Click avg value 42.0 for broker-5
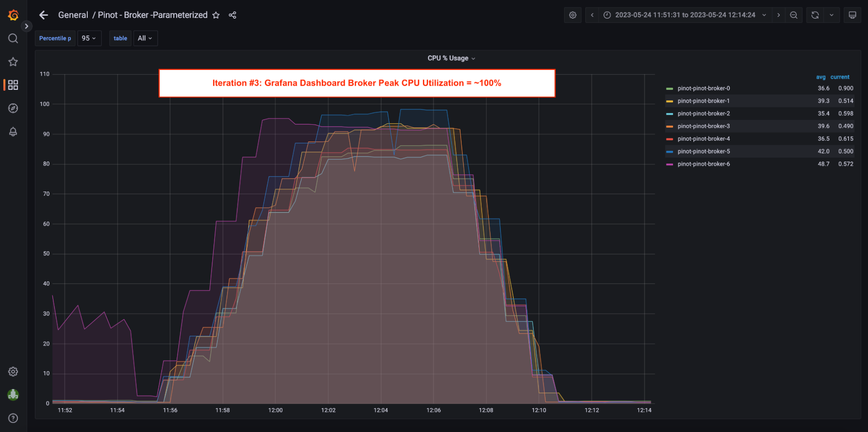868x432 pixels. [x=823, y=151]
